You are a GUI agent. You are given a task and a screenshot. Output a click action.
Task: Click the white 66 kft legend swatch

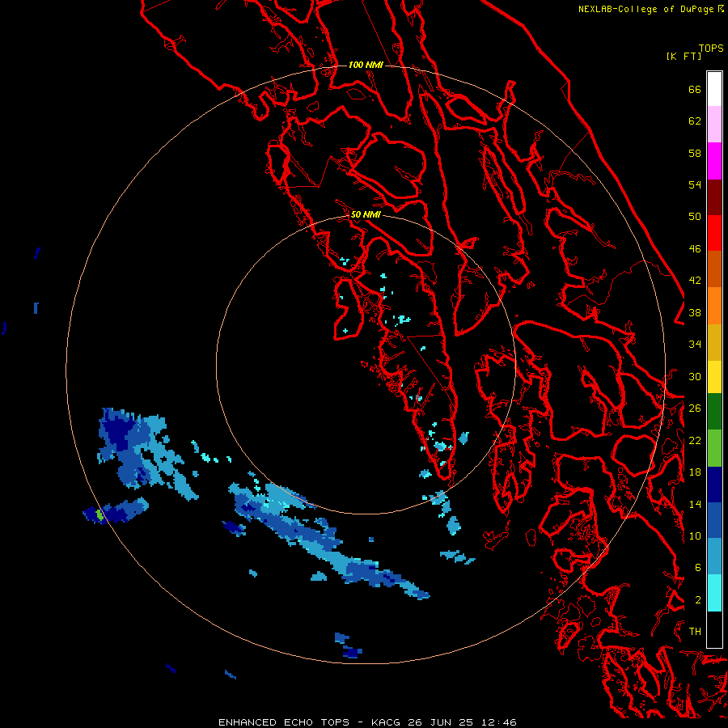[x=714, y=89]
